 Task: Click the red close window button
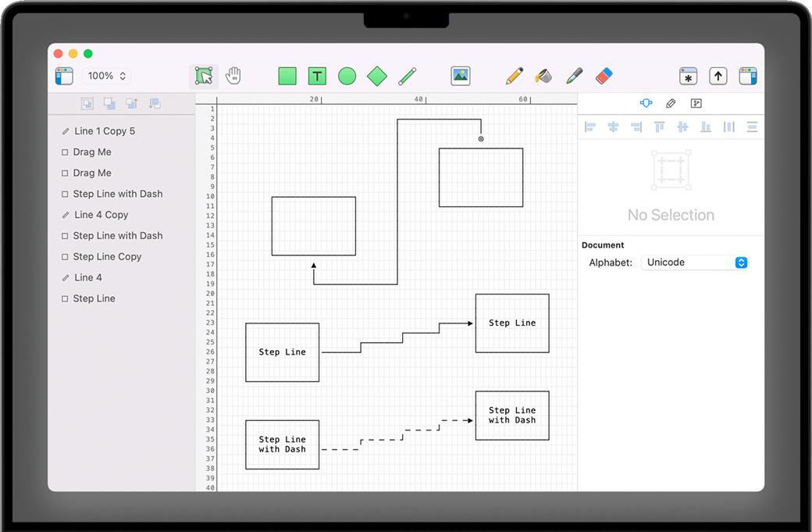coord(59,53)
